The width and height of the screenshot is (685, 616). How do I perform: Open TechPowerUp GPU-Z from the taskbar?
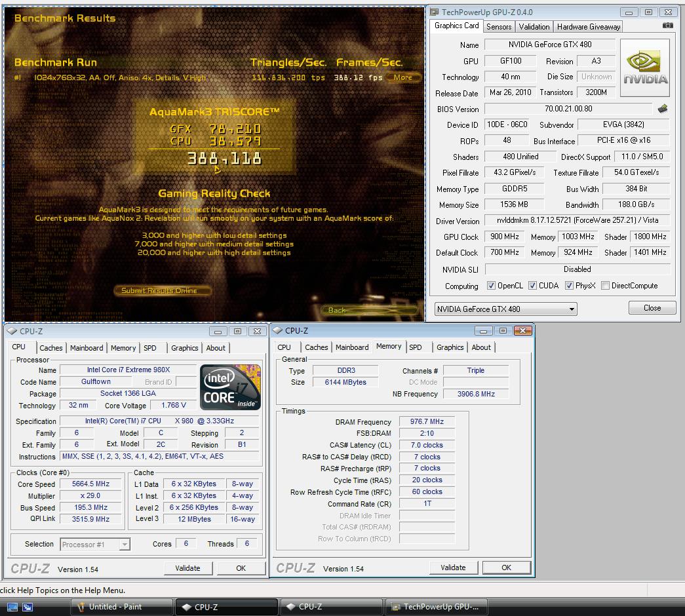click(x=436, y=607)
